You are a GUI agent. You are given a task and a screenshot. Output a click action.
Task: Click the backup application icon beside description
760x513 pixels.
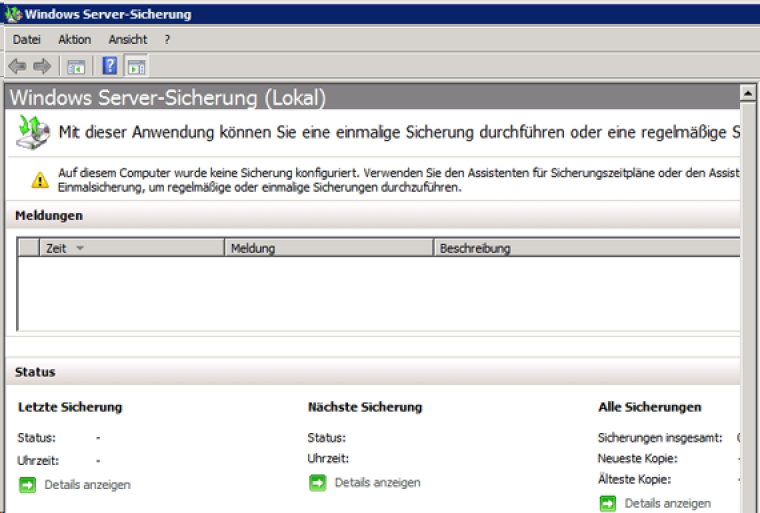pyautogui.click(x=33, y=132)
